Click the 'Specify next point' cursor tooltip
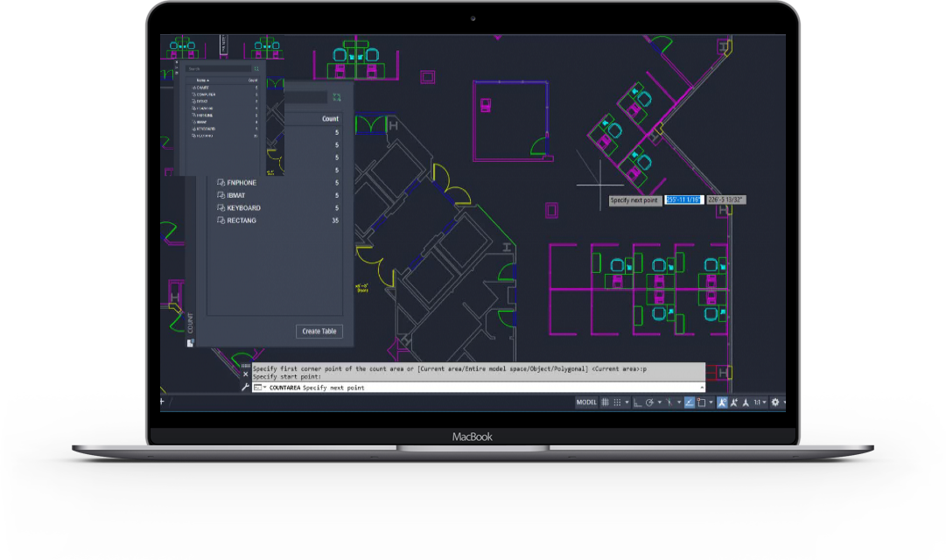Screen dimensions: 946x560 pos(634,200)
